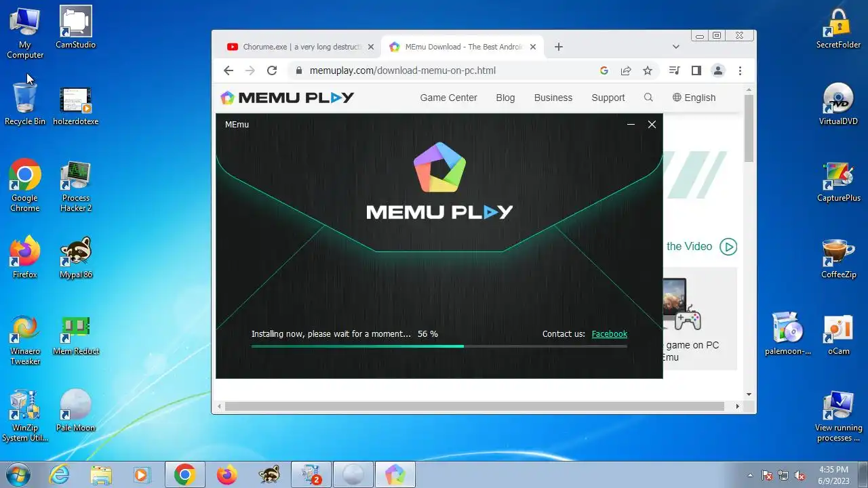The height and width of the screenshot is (488, 868).
Task: Open Firefox from the taskbar
Action: point(227,475)
